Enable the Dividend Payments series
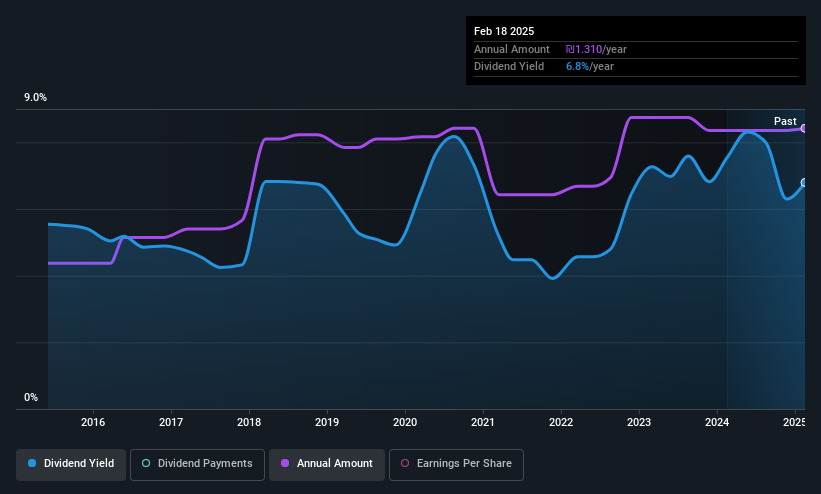821x494 pixels. pyautogui.click(x=197, y=464)
